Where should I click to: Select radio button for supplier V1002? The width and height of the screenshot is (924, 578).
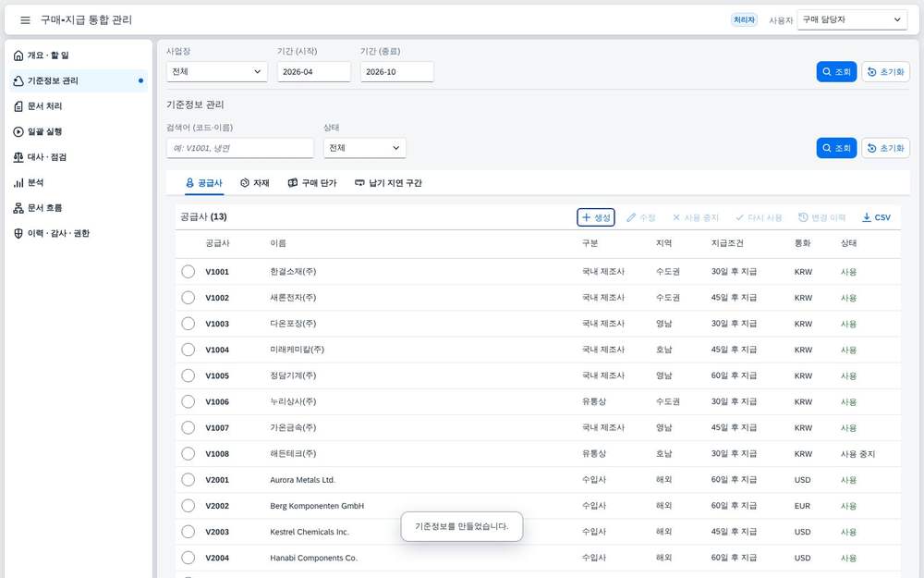[188, 298]
